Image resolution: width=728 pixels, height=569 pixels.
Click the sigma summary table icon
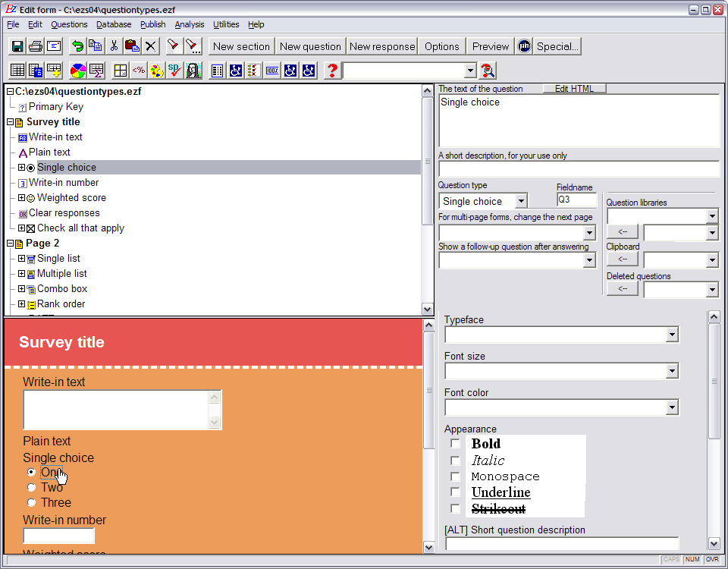coord(96,71)
